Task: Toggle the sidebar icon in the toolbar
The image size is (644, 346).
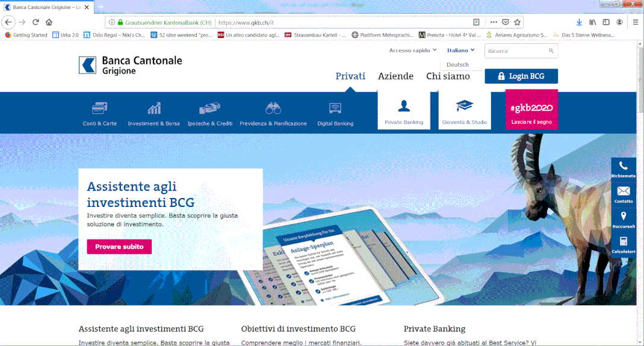Action: pyautogui.click(x=606, y=22)
